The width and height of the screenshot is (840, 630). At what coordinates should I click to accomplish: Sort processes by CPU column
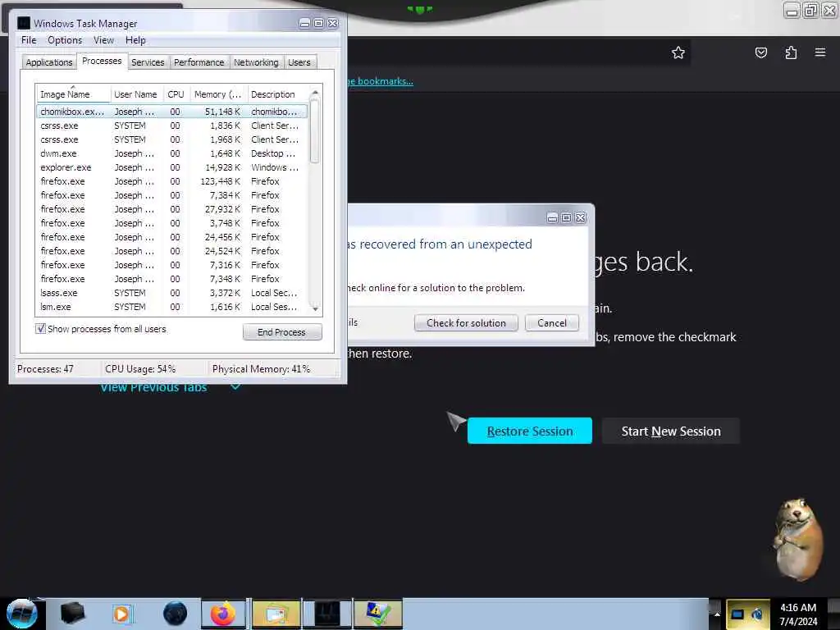click(176, 94)
